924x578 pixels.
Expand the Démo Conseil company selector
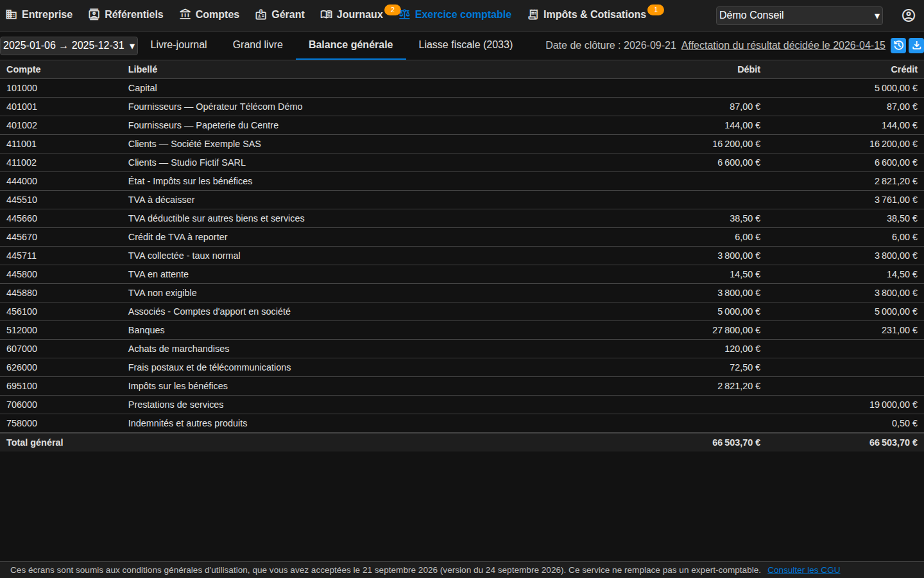(800, 15)
